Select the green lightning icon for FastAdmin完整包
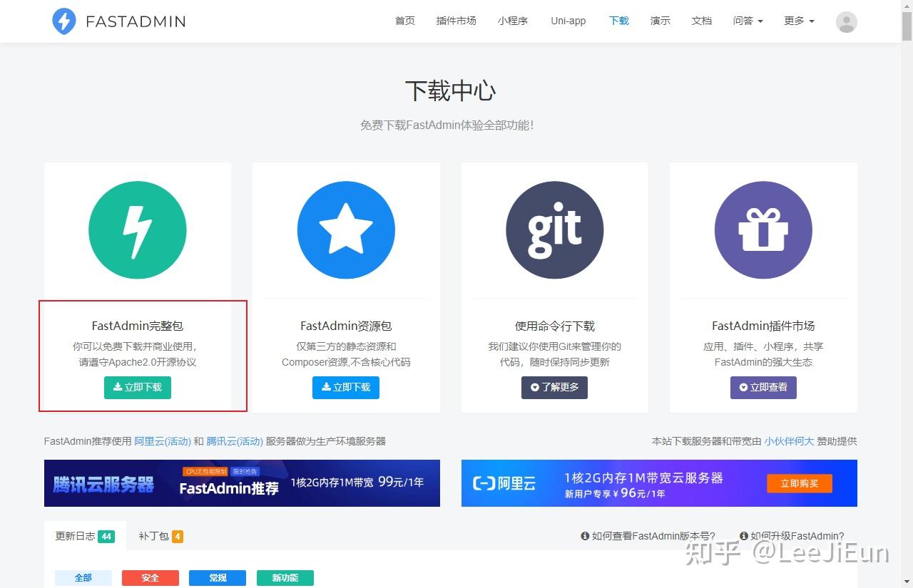This screenshot has height=588, width=913. [x=137, y=229]
